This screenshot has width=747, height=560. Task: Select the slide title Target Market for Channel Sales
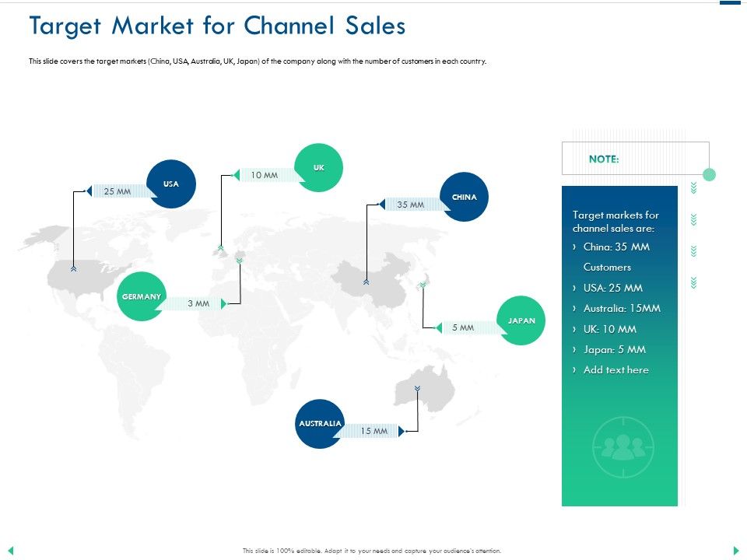point(217,26)
